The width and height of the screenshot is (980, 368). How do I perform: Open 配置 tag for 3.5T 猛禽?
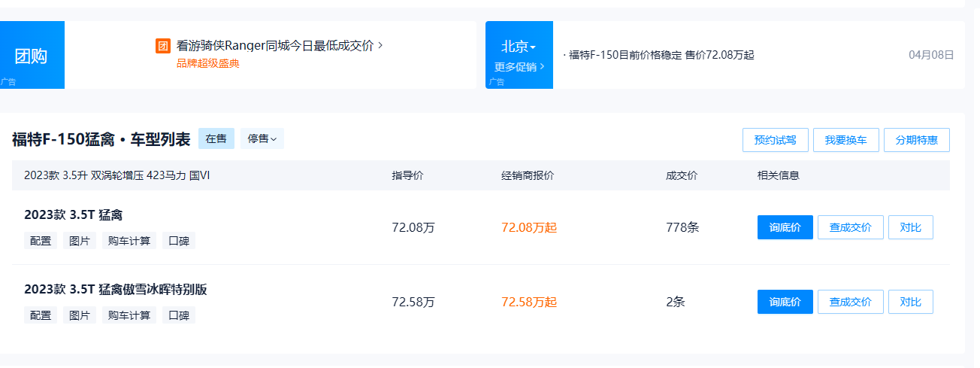point(41,241)
